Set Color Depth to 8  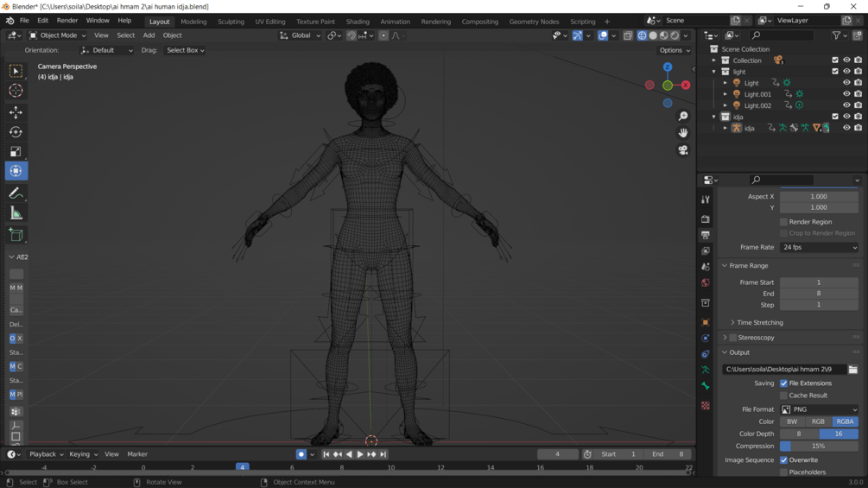799,434
